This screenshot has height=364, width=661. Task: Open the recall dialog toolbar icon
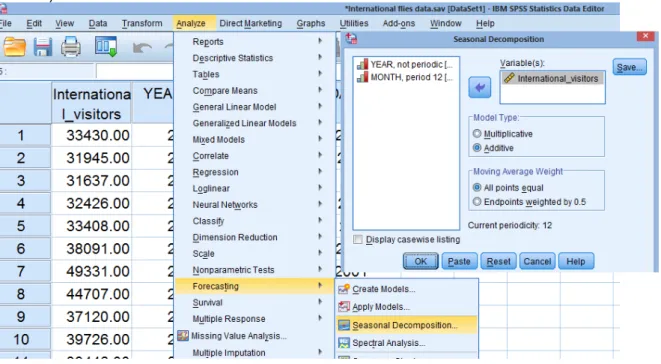[x=105, y=46]
